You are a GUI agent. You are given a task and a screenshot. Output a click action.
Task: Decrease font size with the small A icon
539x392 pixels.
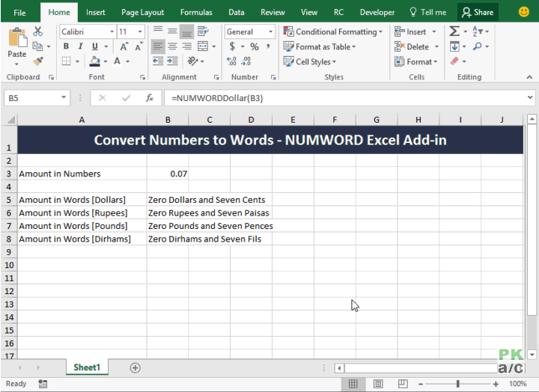(x=138, y=46)
